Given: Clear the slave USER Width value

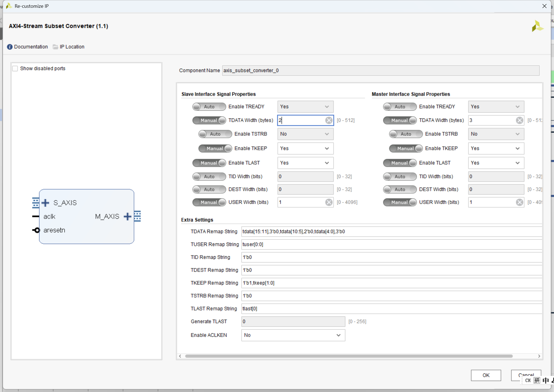Looking at the screenshot, I should click(329, 202).
